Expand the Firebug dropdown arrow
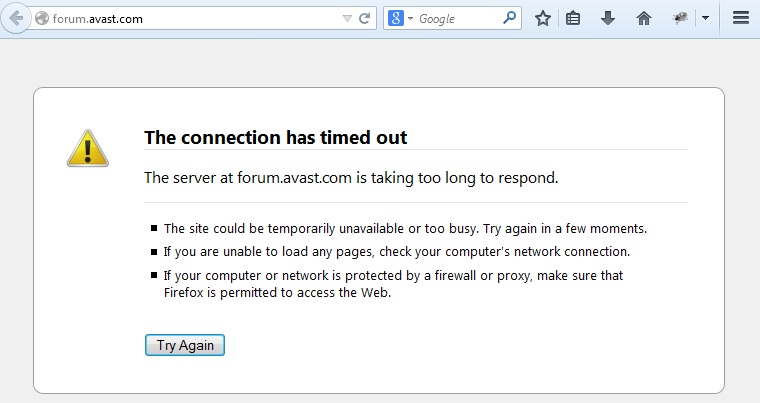 [706, 18]
